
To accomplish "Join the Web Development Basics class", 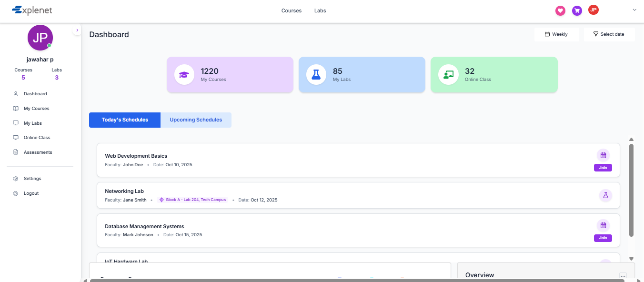I will pyautogui.click(x=603, y=168).
